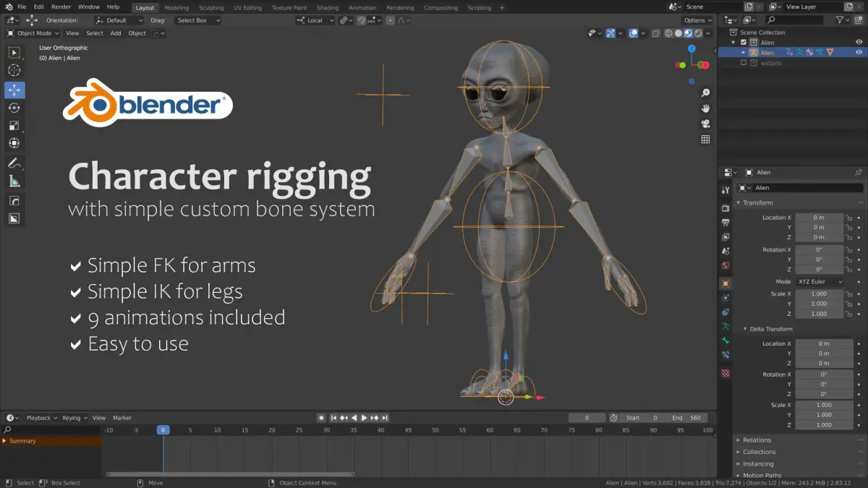868x488 pixels.
Task: Open the Bone properties tab
Action: tap(726, 341)
